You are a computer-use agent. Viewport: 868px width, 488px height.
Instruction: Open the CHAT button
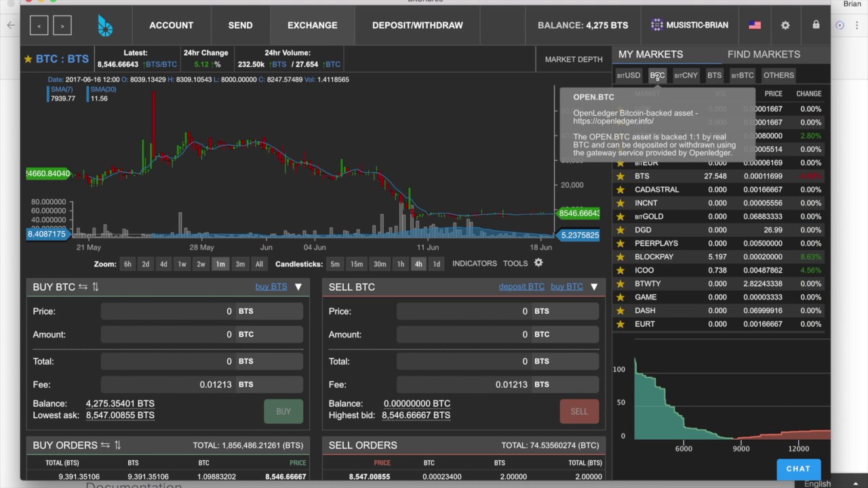point(798,468)
